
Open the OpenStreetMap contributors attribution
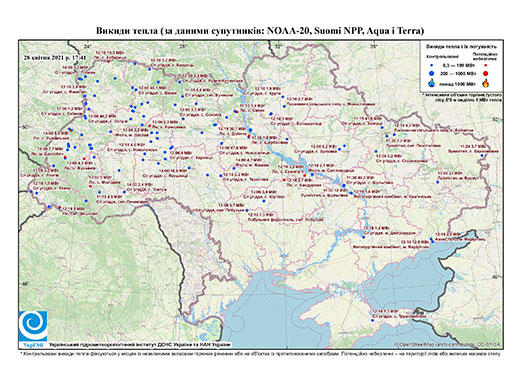click(x=448, y=345)
